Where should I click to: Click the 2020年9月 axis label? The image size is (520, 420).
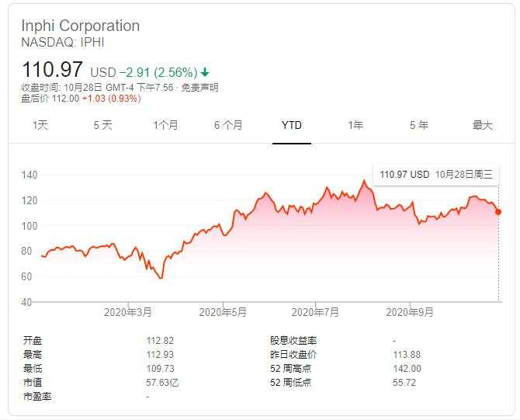coord(410,312)
